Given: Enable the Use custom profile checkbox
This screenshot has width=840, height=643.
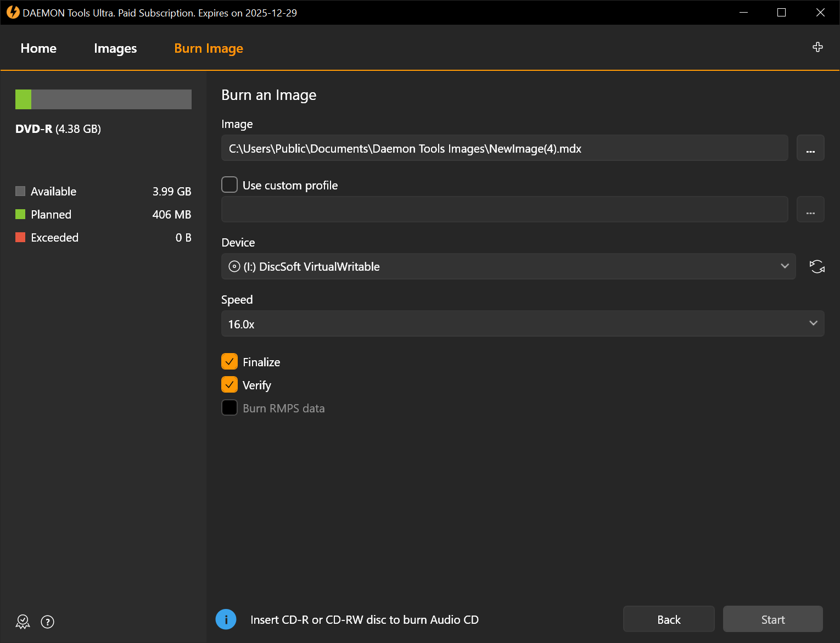Looking at the screenshot, I should tap(229, 185).
